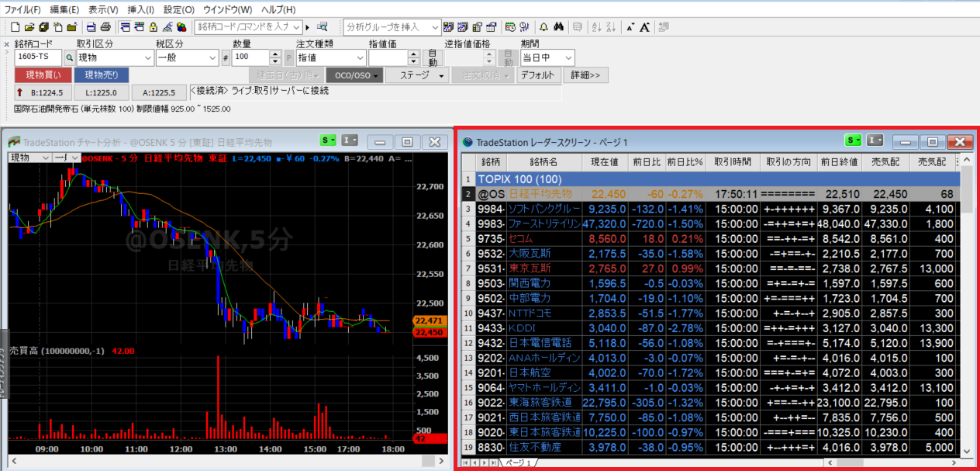Click the デフォルト button
Viewport: 980px width, 471px height.
[538, 75]
